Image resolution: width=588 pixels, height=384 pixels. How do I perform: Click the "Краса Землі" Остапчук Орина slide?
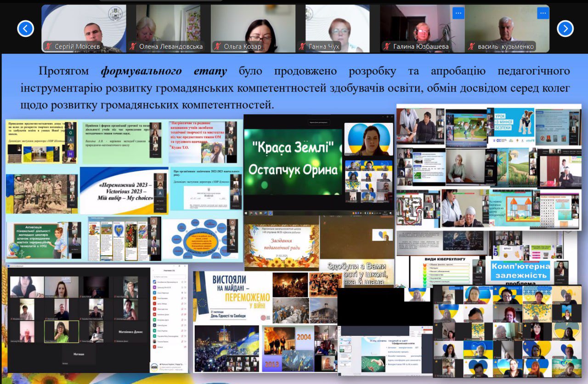[x=293, y=159]
